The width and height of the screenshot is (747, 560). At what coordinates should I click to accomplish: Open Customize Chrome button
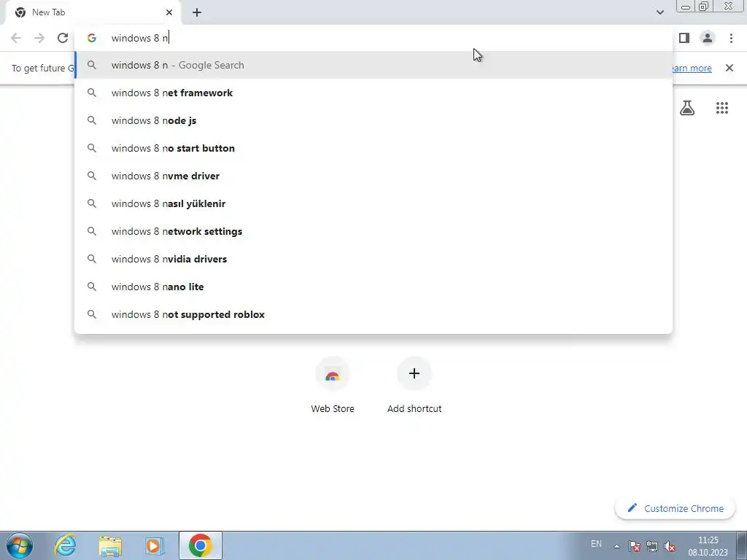click(x=675, y=508)
